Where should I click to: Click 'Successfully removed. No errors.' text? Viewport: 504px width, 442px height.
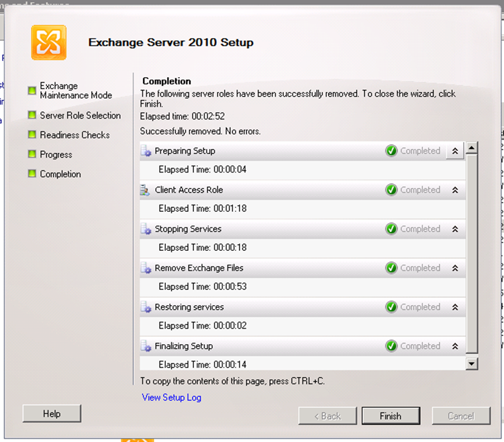tap(200, 131)
